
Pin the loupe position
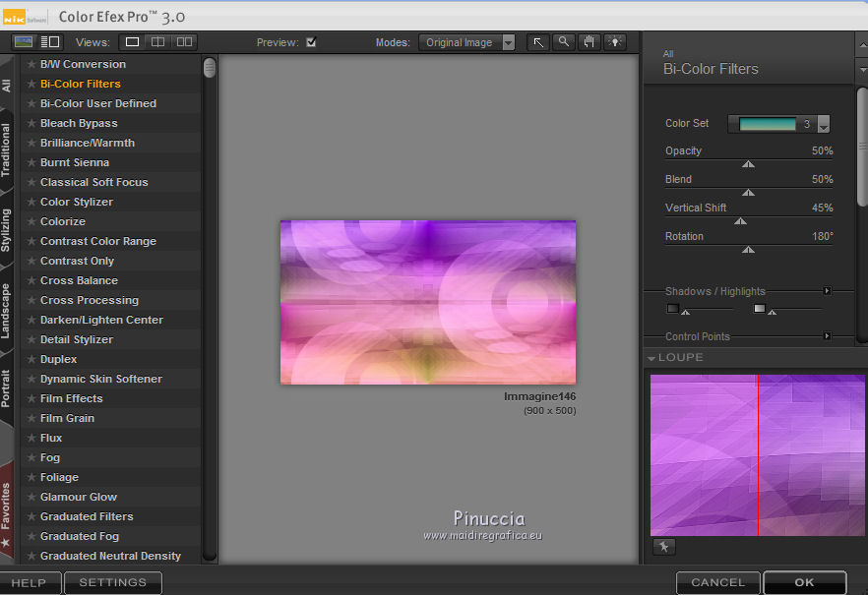[663, 547]
